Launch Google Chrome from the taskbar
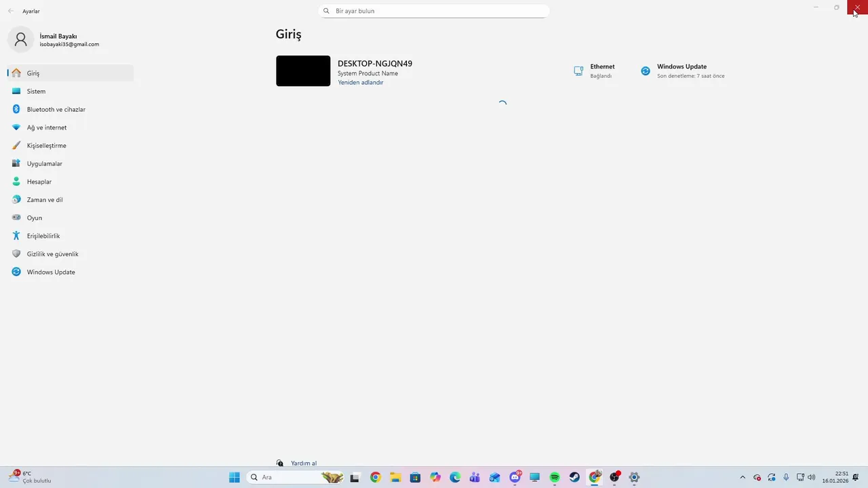This screenshot has width=868, height=488. tap(375, 477)
